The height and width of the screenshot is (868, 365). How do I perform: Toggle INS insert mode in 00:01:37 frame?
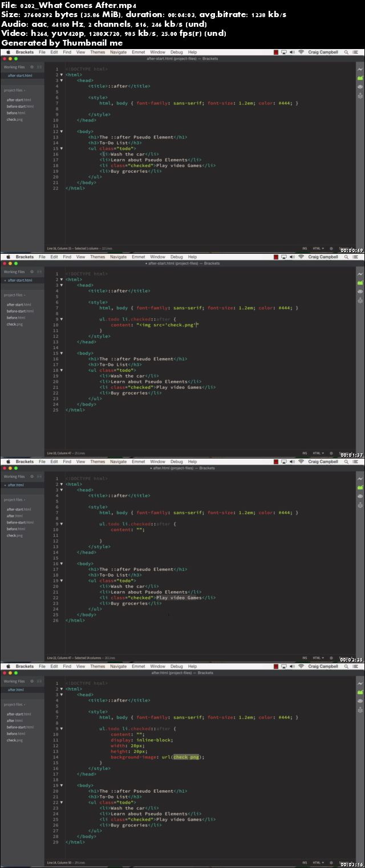coord(305,453)
